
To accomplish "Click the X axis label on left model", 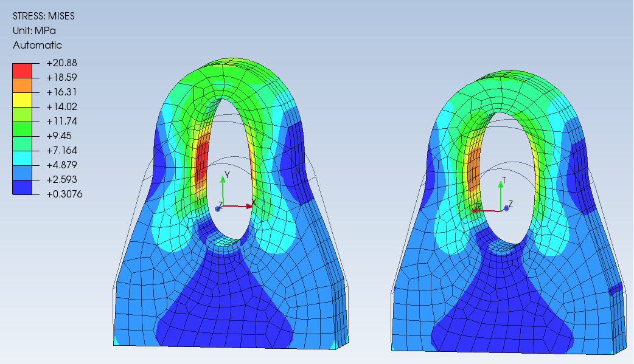I will tap(254, 202).
